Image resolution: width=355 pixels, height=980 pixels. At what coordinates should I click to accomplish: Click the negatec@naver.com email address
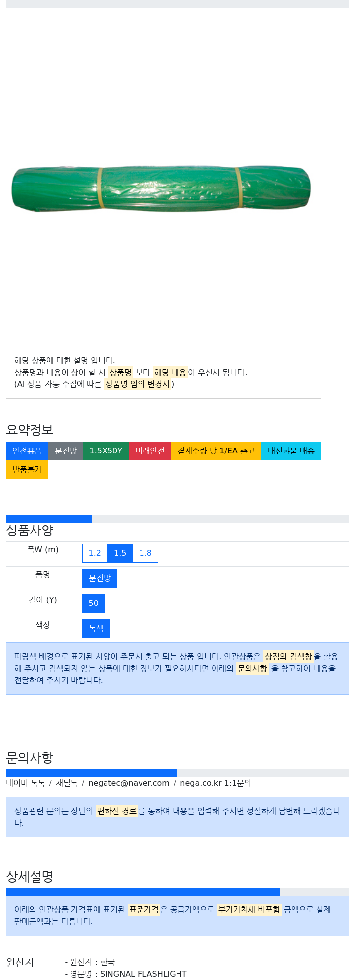point(129,783)
